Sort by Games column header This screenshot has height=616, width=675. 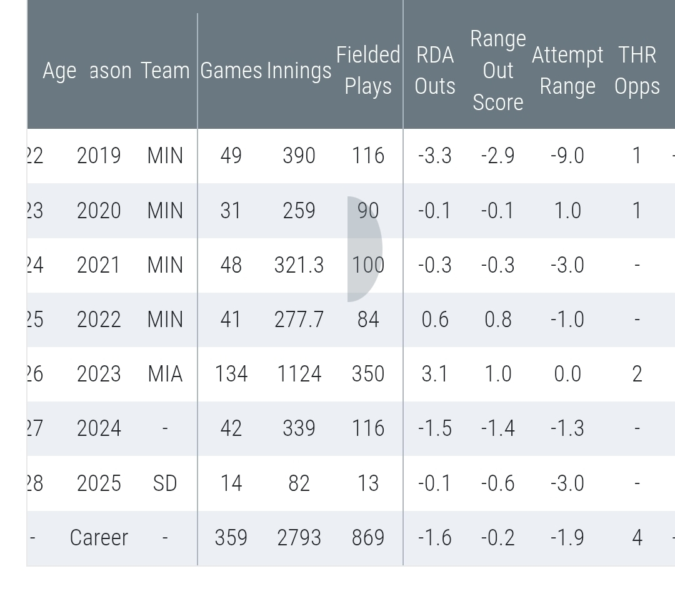pyautogui.click(x=231, y=71)
